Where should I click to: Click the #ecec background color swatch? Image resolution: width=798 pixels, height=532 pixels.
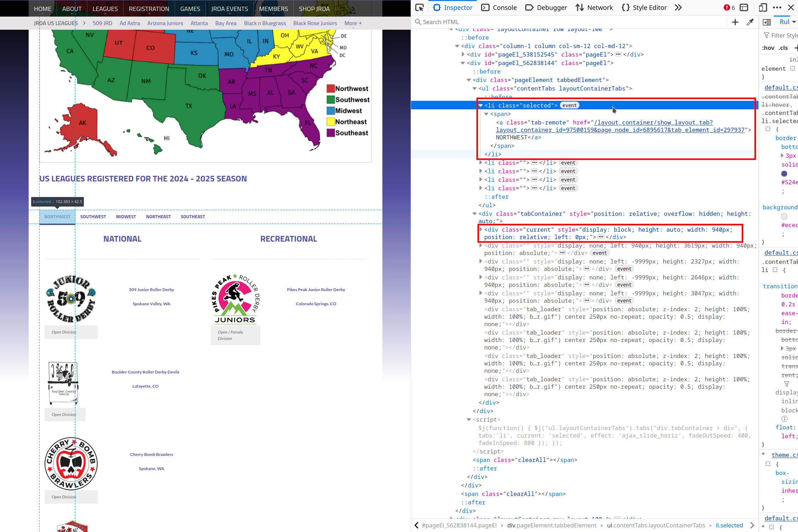point(784,216)
